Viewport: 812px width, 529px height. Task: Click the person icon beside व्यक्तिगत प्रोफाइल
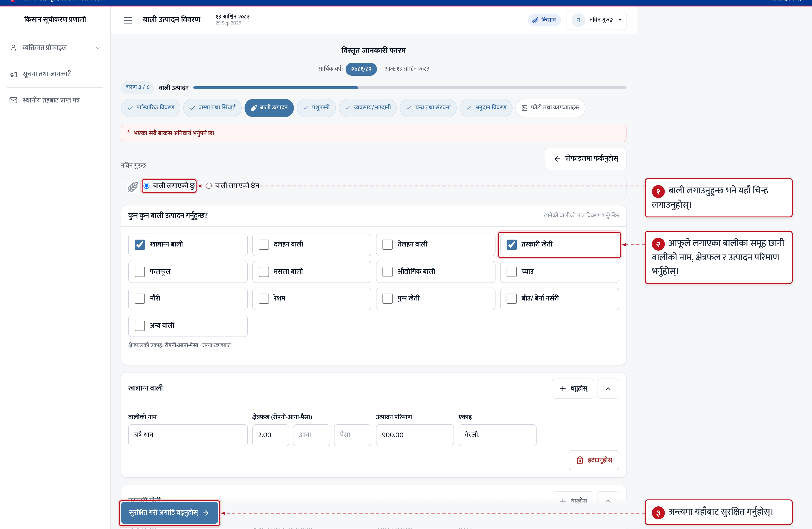pos(13,48)
